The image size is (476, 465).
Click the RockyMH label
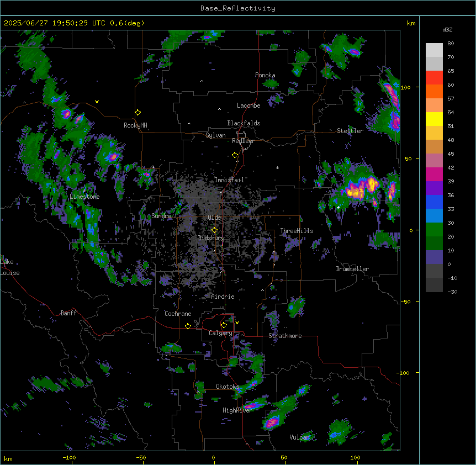(x=135, y=125)
